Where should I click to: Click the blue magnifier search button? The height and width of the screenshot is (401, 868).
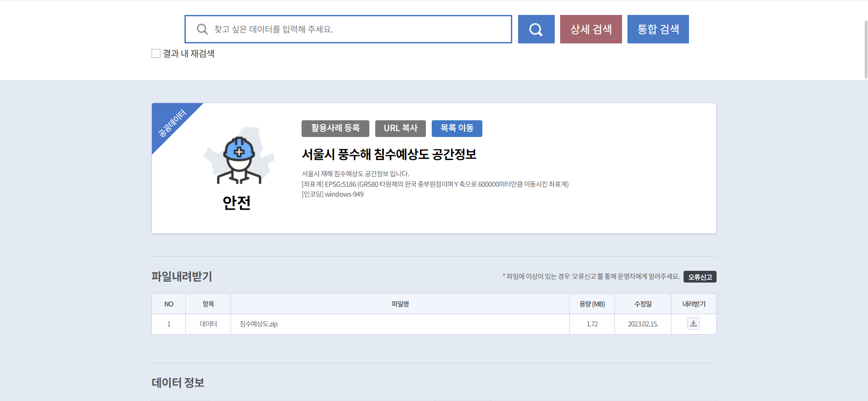536,29
